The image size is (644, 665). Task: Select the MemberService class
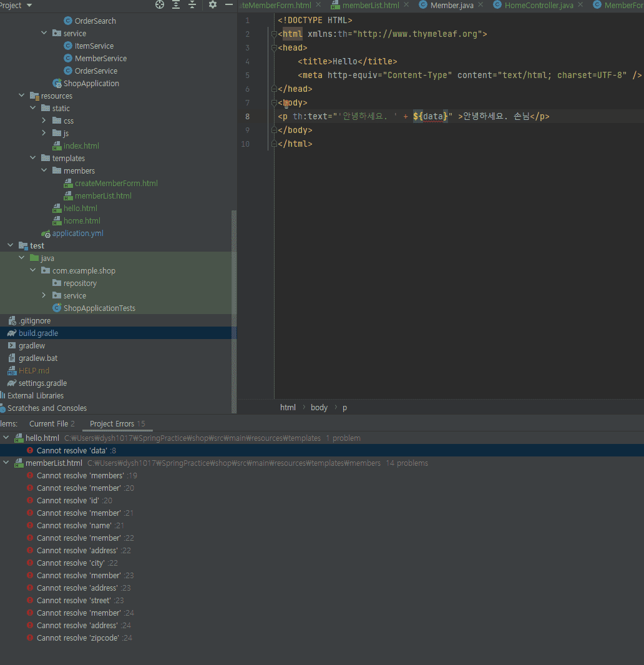click(100, 58)
